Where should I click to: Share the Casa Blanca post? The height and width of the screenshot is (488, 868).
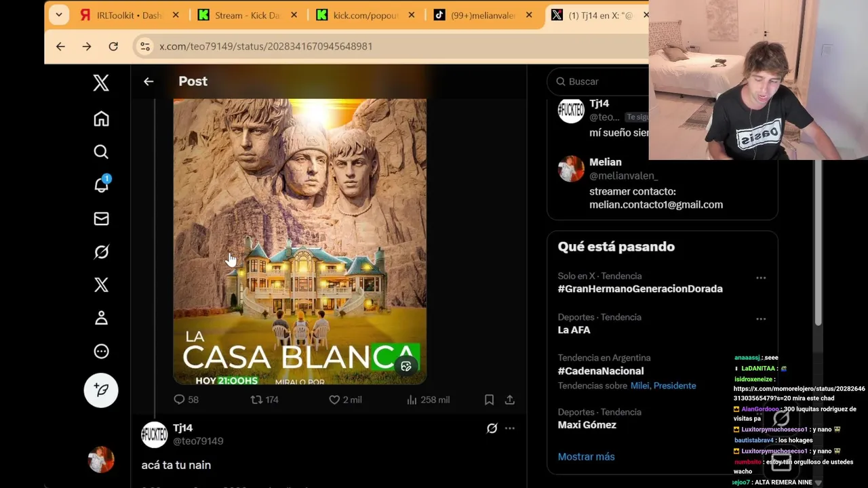click(510, 400)
